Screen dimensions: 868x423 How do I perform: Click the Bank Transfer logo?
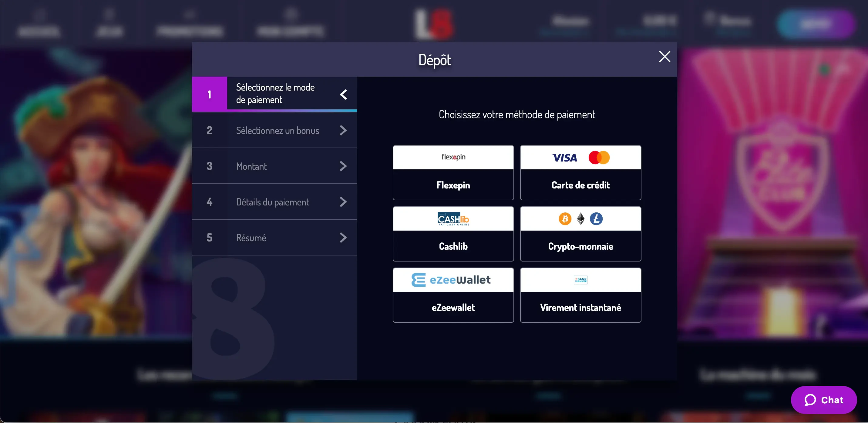point(580,280)
